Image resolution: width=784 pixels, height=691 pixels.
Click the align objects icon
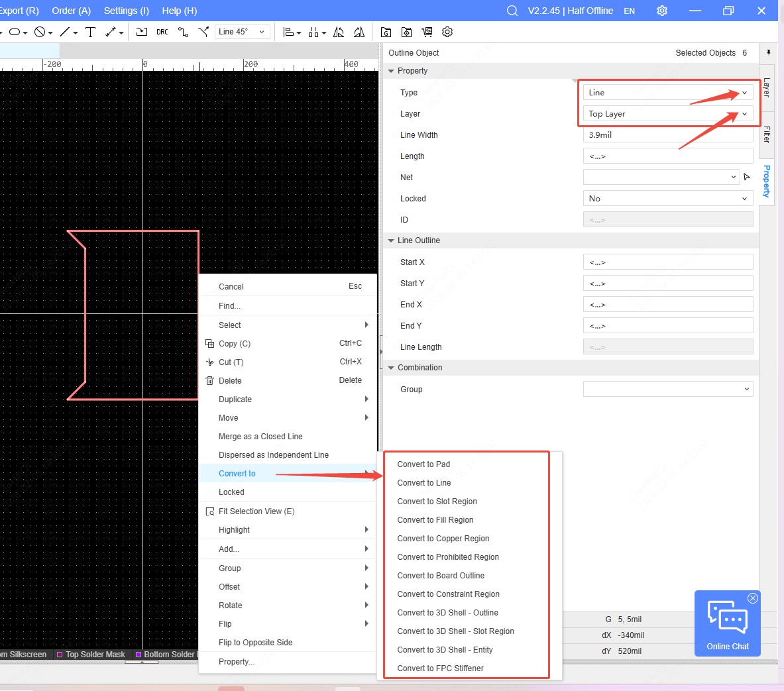(x=288, y=32)
